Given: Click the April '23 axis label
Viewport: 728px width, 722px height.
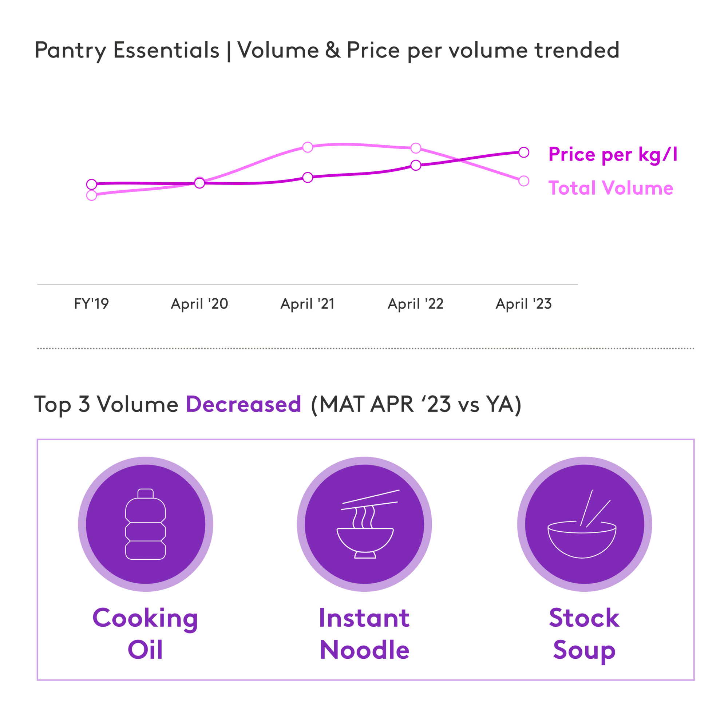Looking at the screenshot, I should [524, 304].
